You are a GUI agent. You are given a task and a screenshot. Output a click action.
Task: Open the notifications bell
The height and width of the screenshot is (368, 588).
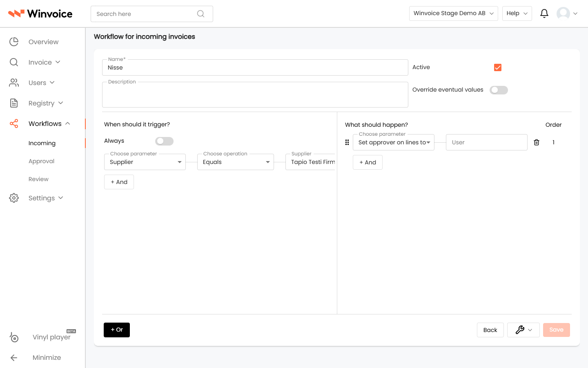pyautogui.click(x=544, y=13)
